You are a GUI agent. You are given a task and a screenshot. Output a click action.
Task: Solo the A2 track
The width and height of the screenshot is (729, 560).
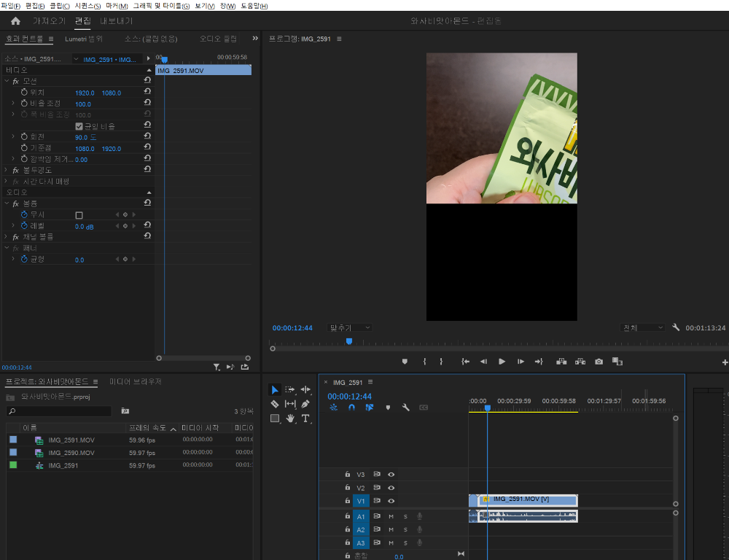[x=405, y=529]
